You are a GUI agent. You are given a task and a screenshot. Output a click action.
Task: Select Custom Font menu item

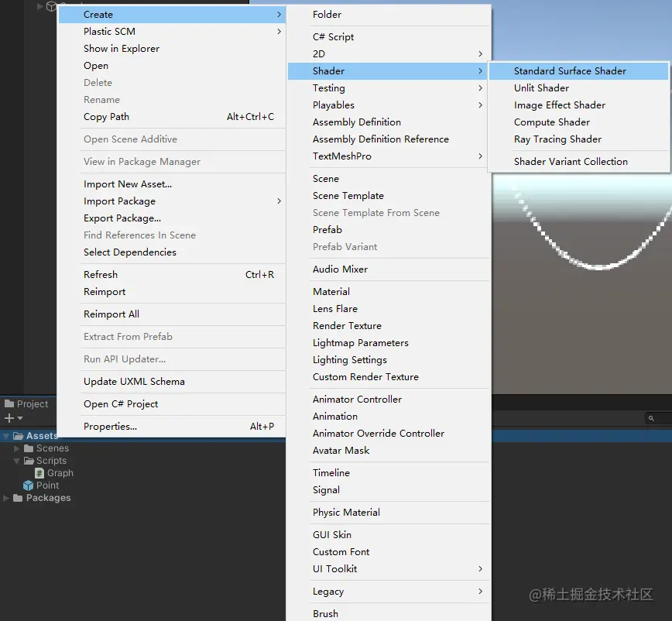[x=389, y=552]
